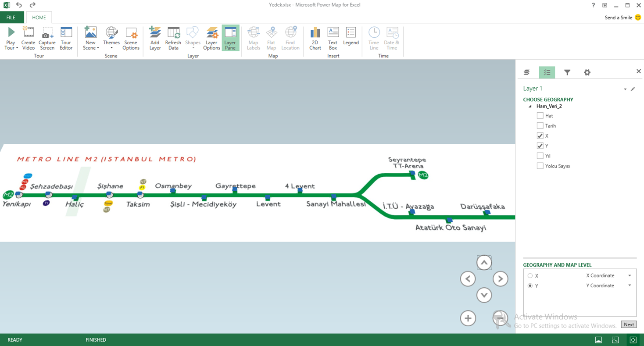644x346 pixels.
Task: Click Add Layer button
Action: coord(155,39)
